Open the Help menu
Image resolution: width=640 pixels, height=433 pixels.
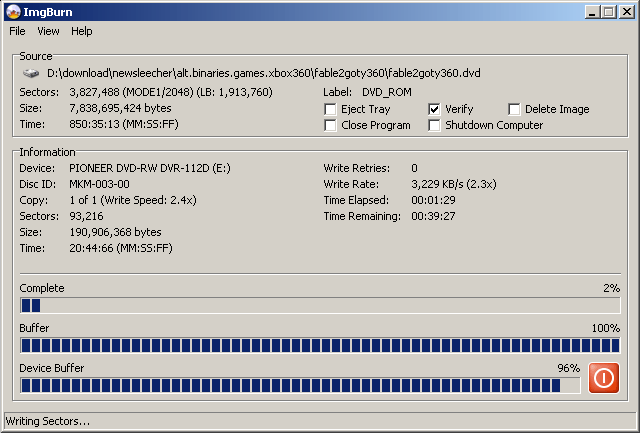point(82,31)
